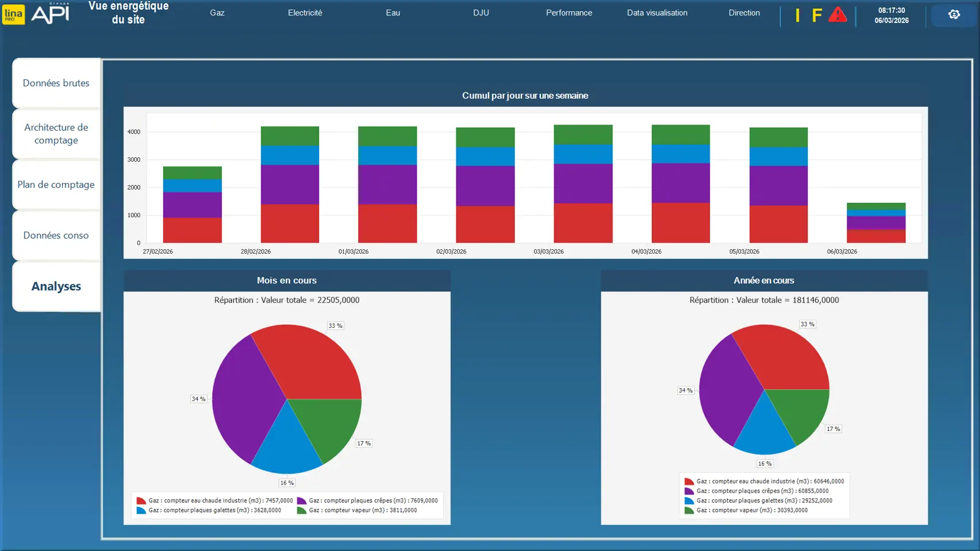
Task: Open the Electricité menu
Action: (x=305, y=13)
